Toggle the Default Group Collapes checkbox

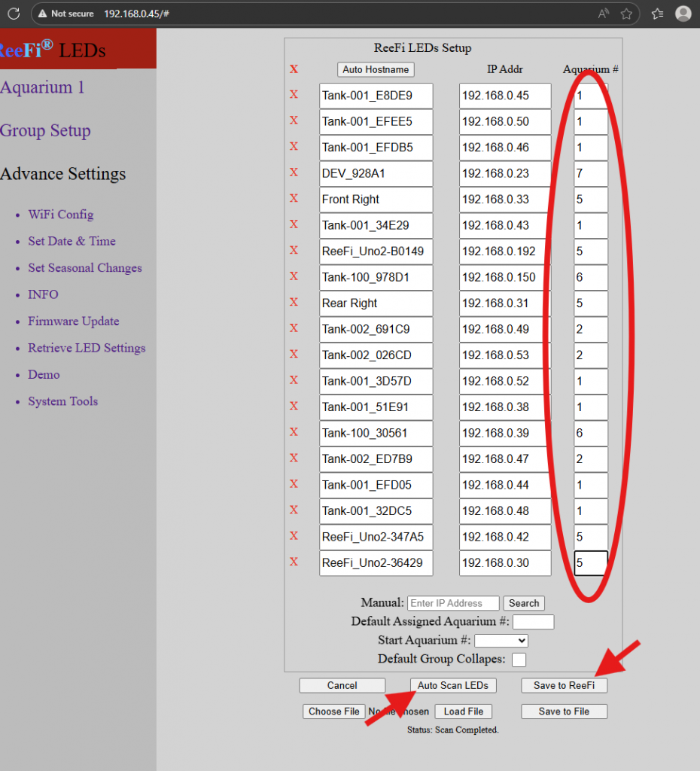coord(519,660)
